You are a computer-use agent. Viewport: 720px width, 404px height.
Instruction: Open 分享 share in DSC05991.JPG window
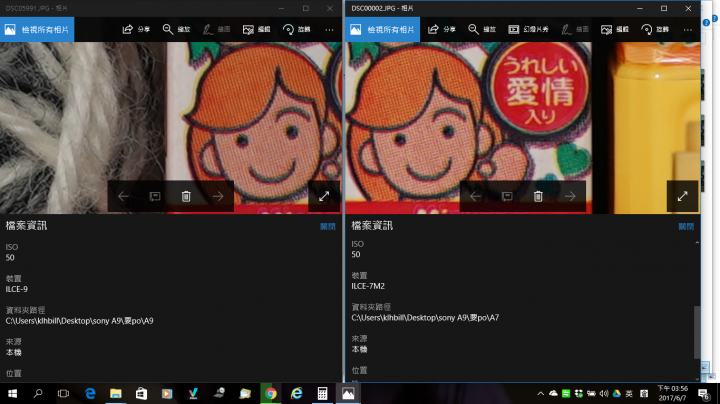(136, 29)
